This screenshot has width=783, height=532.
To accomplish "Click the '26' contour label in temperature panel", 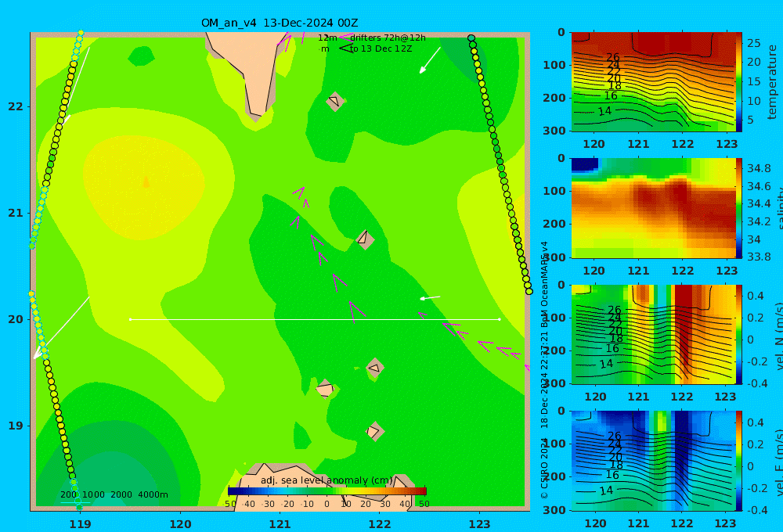I will point(613,57).
